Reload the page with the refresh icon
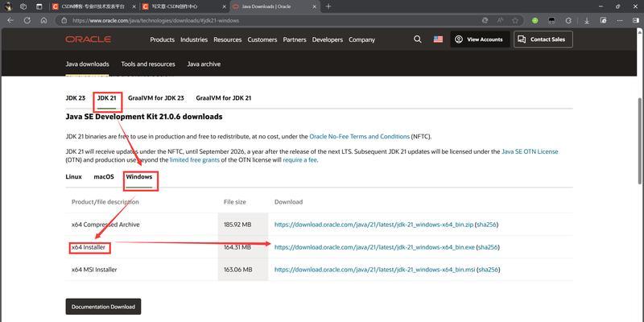The height and width of the screenshot is (322, 644). click(27, 21)
